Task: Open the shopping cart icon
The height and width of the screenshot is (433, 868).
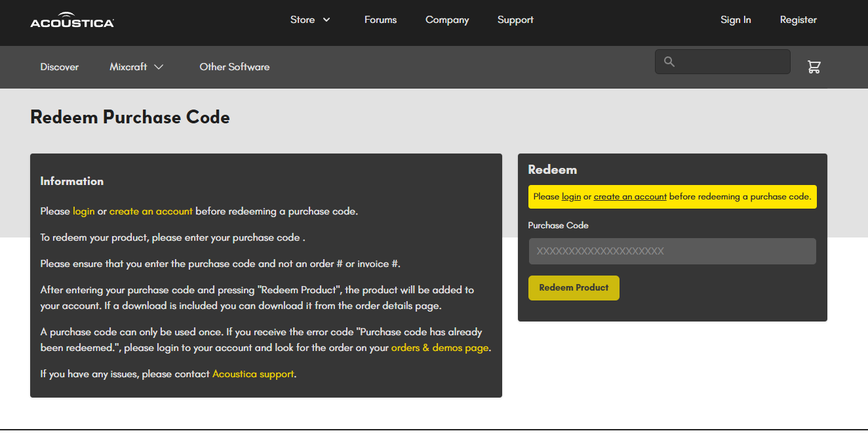Action: pos(814,67)
